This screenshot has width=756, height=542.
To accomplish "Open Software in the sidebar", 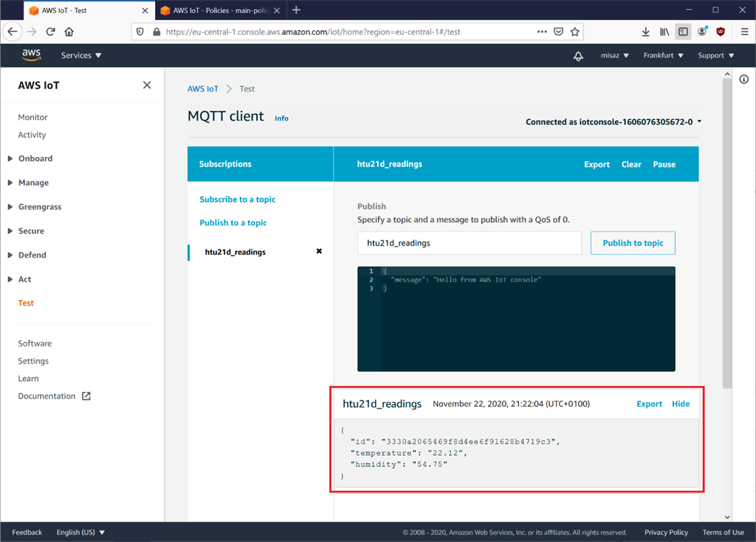I will [35, 343].
